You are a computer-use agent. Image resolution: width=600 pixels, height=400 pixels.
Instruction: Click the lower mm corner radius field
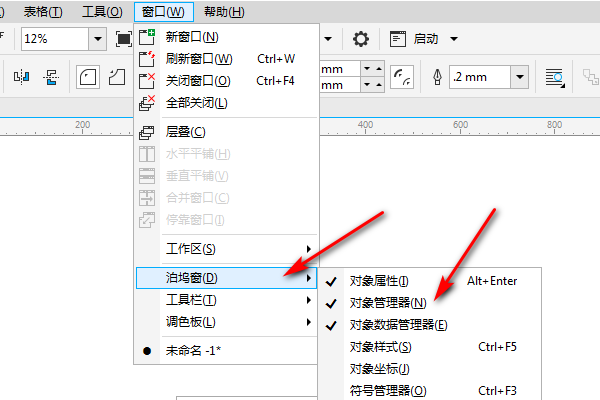[340, 85]
